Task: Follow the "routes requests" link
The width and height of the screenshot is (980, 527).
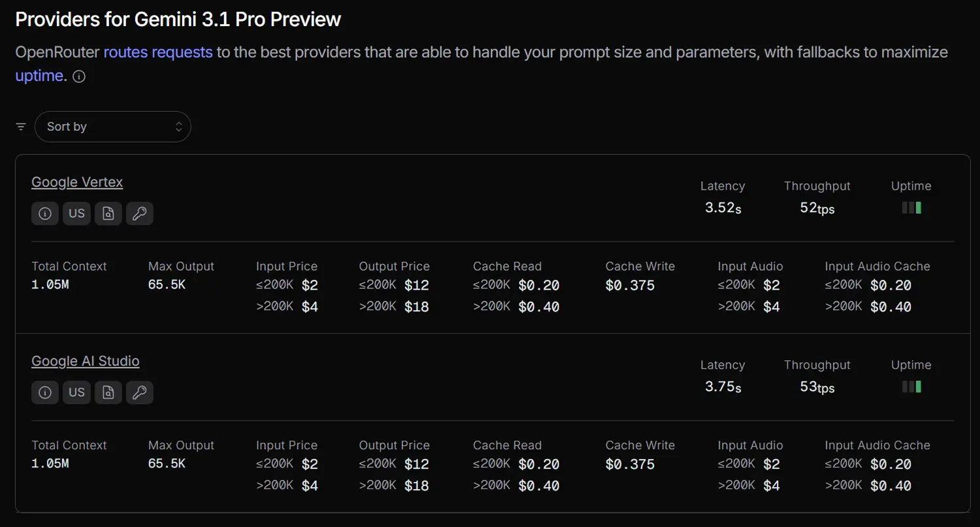Action: coord(158,52)
